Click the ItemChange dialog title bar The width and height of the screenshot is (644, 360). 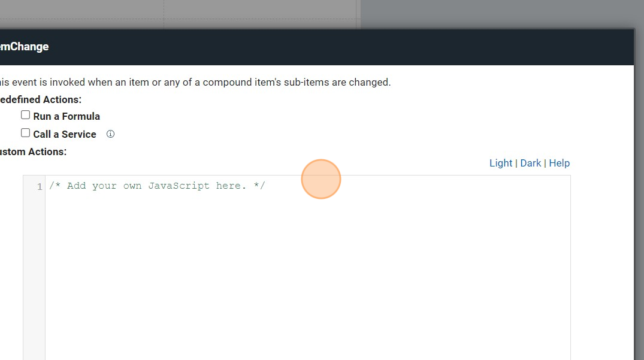pos(300,47)
